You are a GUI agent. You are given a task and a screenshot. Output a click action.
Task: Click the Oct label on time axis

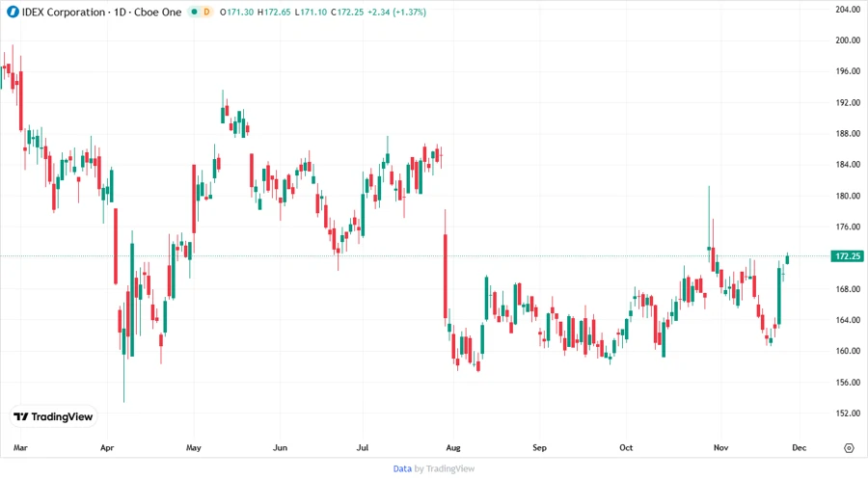click(x=626, y=448)
